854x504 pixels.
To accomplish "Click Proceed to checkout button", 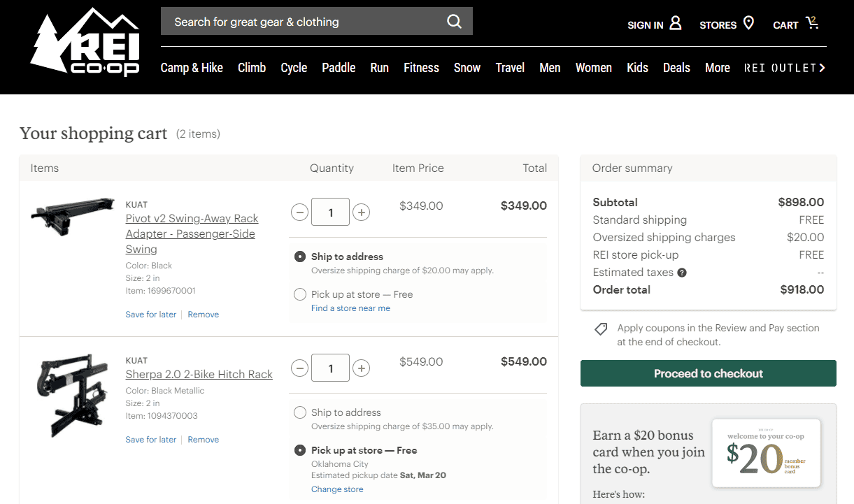I will coord(709,373).
